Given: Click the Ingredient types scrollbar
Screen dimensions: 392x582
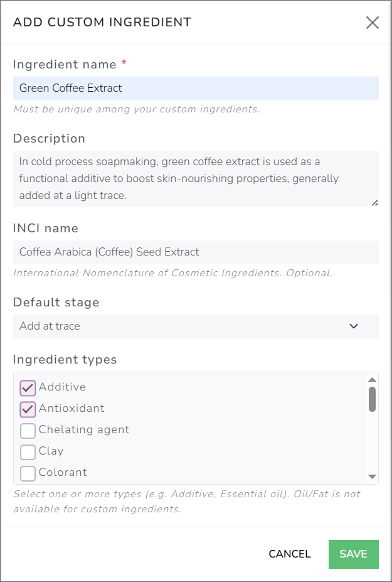Looking at the screenshot, I should [x=373, y=399].
